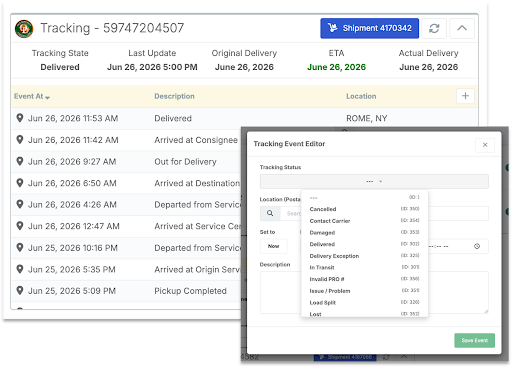Viewport: 512px width, 367px height.
Task: Sort by Event At column header
Action: (32, 96)
